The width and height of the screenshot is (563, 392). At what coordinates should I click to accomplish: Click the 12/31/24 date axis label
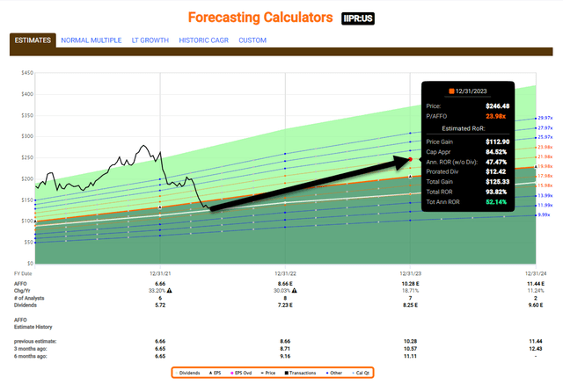[536, 273]
